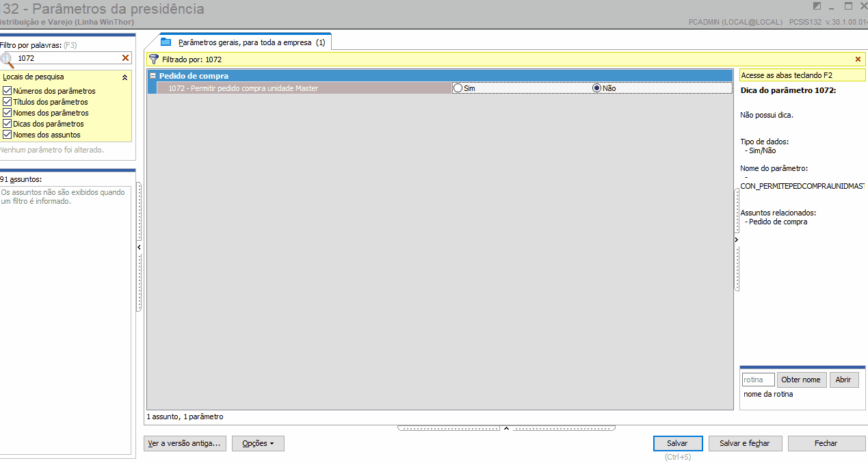This screenshot has width=868, height=463.
Task: Click the CON_PERMITEPEDCOMPRAUNIDMAST name text
Action: [803, 186]
